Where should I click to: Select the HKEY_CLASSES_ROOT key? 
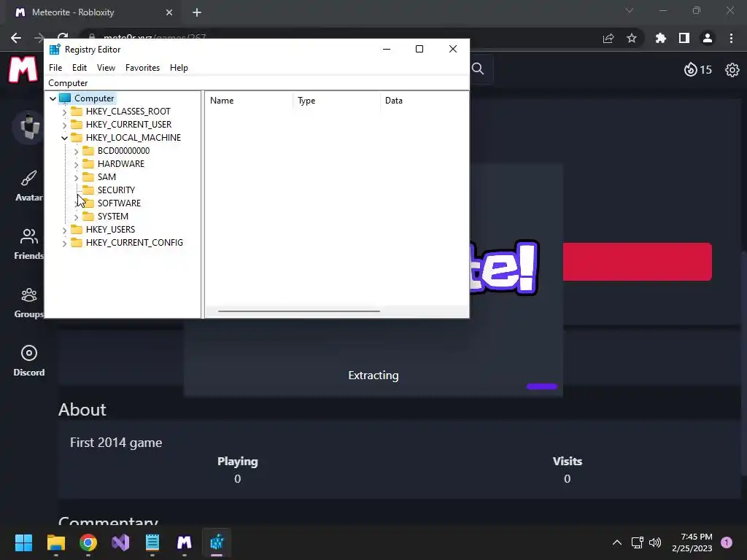point(128,112)
